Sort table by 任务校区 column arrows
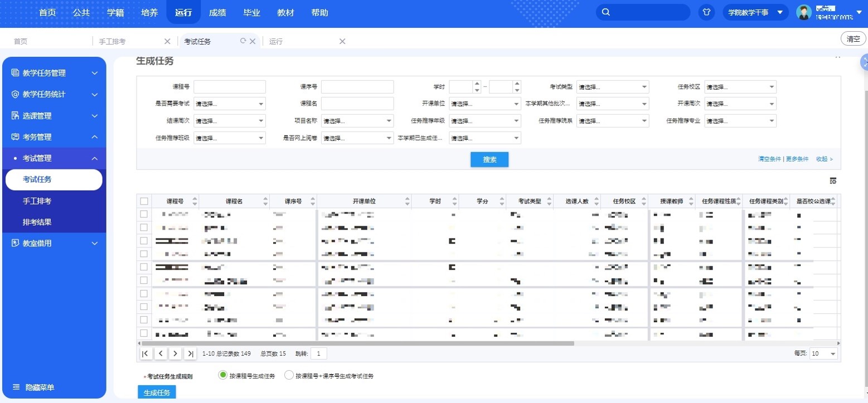The image size is (868, 403). click(644, 201)
